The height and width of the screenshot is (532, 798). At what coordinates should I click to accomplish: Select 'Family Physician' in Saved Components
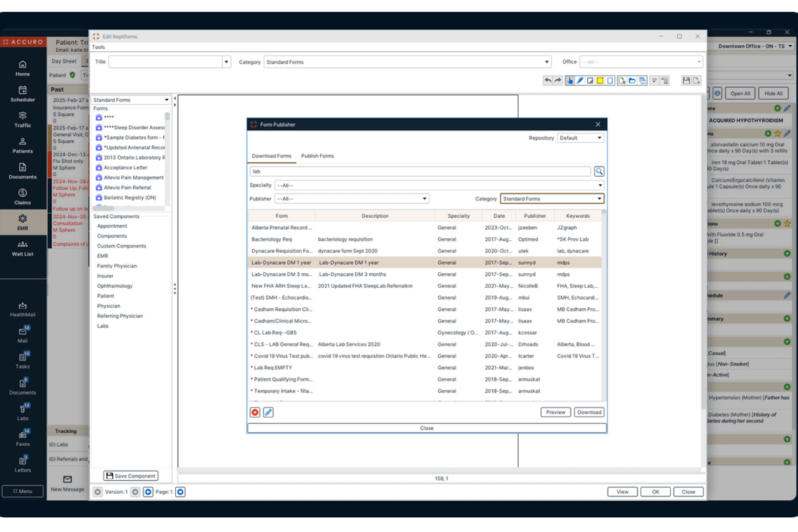coord(117,266)
